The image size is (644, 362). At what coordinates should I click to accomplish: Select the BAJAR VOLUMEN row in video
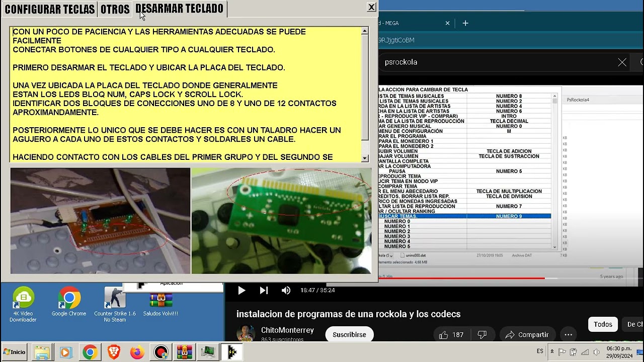point(465,156)
